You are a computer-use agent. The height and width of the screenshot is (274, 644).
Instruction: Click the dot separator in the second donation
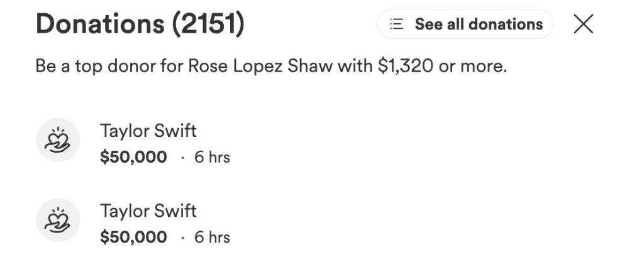(x=181, y=238)
